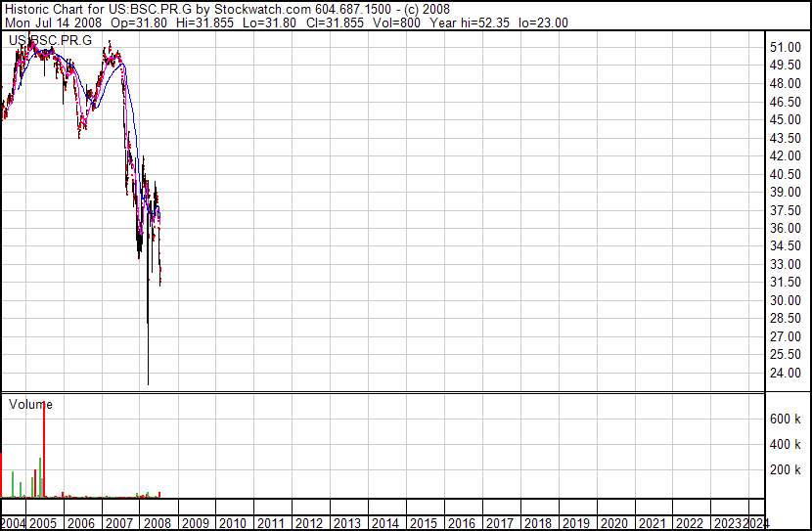The image size is (812, 531).
Task: Select the 400 k volume axis label
Action: point(786,444)
